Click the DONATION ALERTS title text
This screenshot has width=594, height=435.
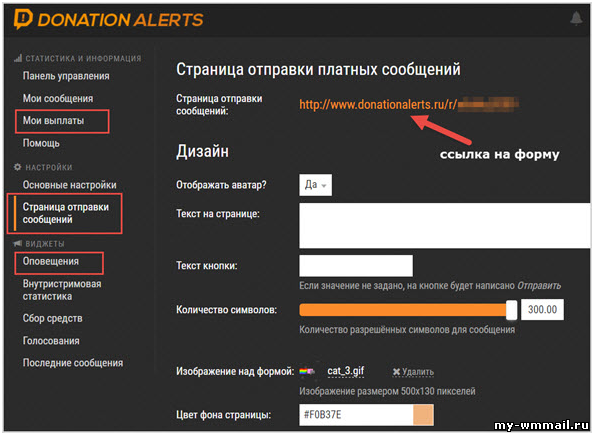pos(120,20)
